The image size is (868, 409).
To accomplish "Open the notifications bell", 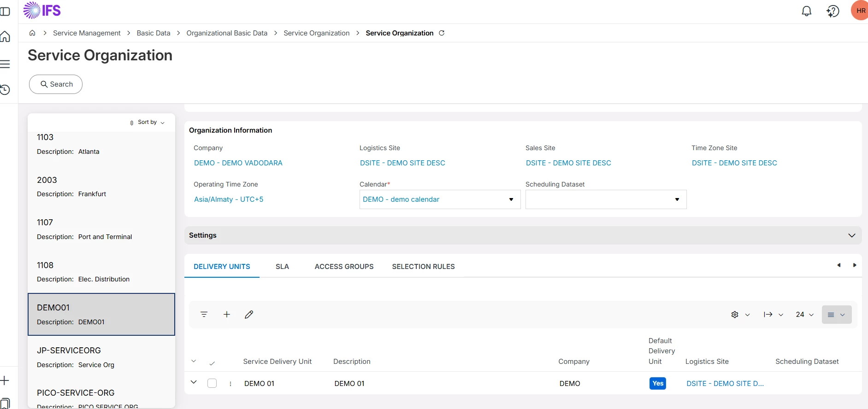I will [806, 11].
